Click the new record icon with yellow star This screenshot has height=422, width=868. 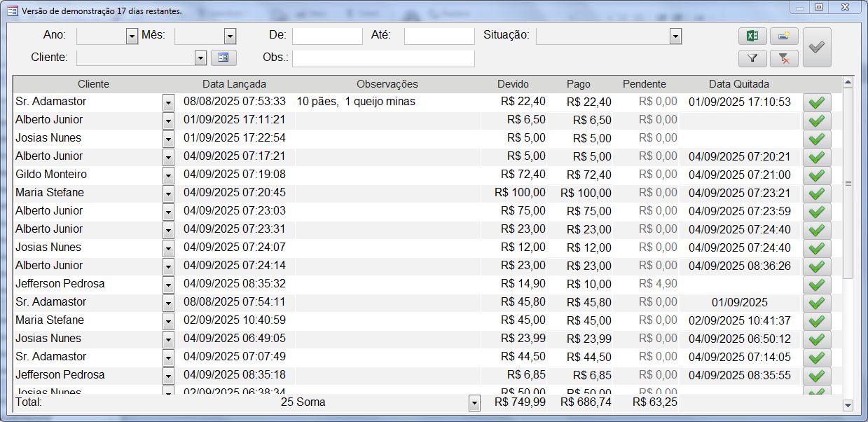(784, 36)
